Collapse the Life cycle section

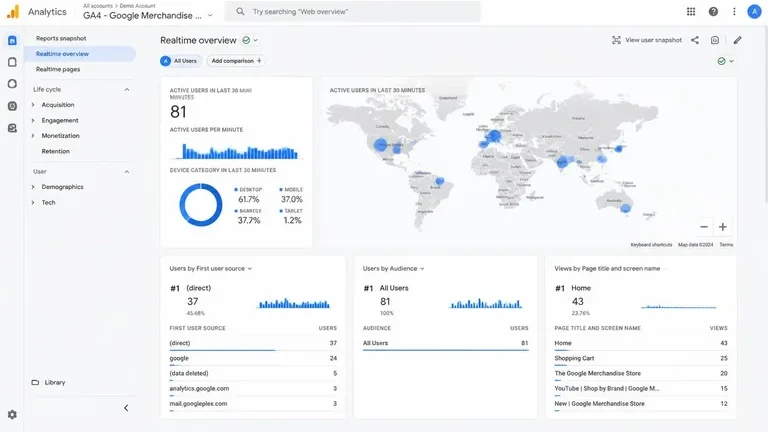pos(127,90)
